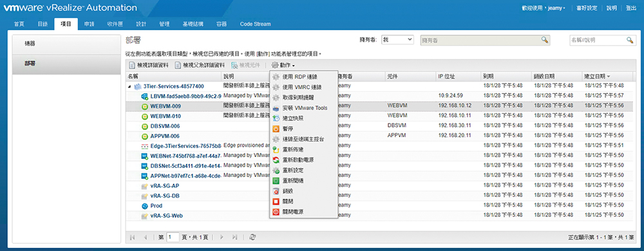The height and width of the screenshot is (251, 644).
Task: Click the load balancer icon of LBVM-fad5aeb8
Action: click(x=144, y=97)
